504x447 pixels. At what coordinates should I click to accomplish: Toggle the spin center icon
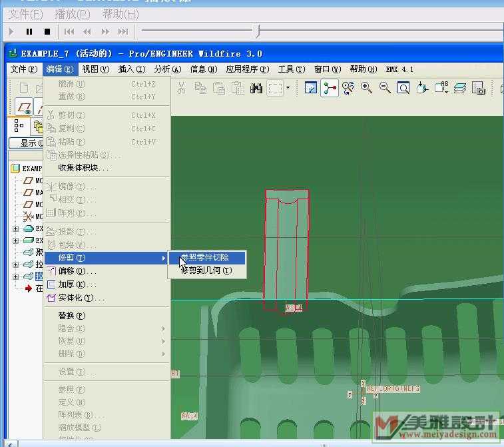(x=330, y=88)
